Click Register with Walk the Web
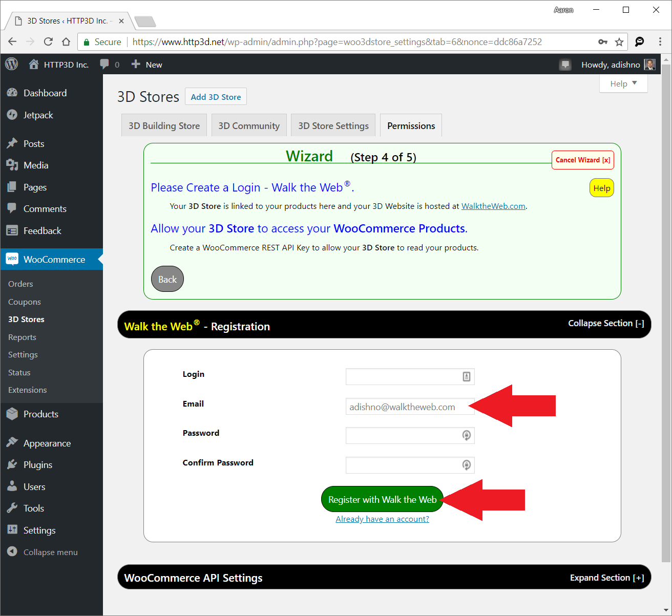672x616 pixels. [382, 499]
